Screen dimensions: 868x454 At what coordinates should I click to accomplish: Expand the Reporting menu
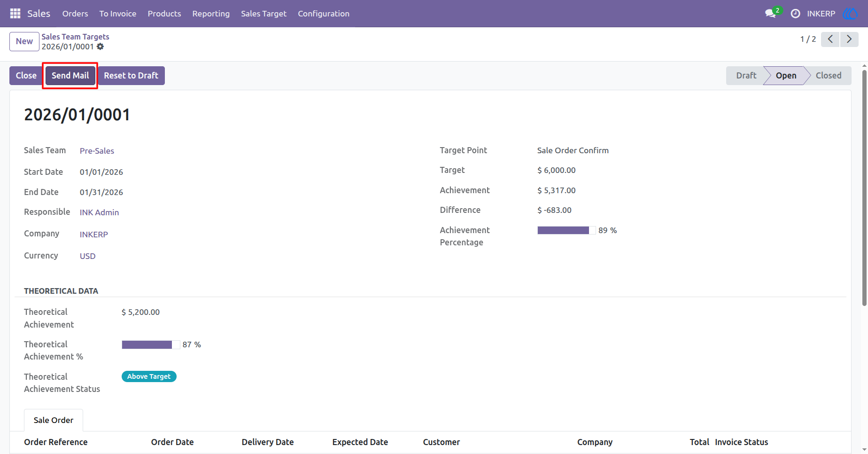211,14
